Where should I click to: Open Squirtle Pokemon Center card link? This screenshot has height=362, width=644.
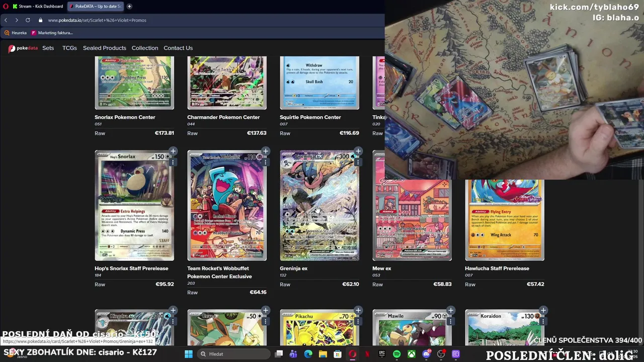(x=310, y=117)
